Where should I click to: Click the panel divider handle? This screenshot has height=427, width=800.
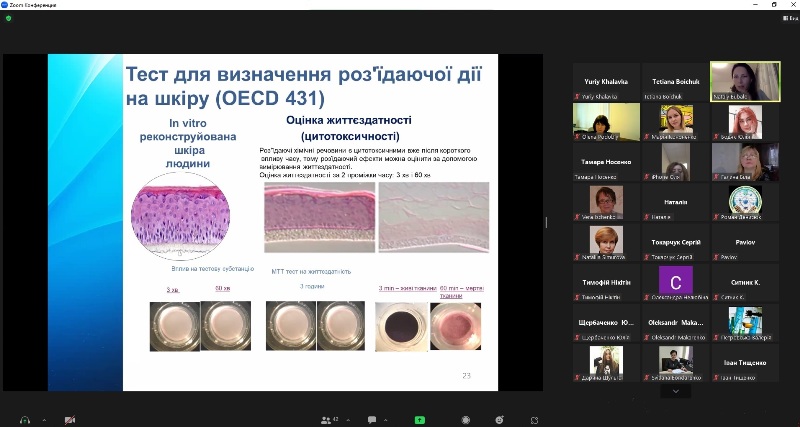(546, 222)
